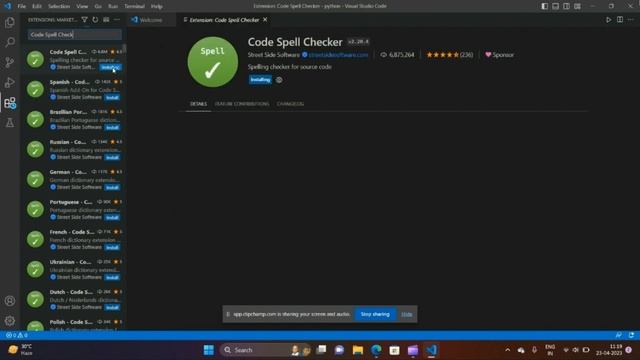Image resolution: width=640 pixels, height=360 pixels.
Task: Open Run and Debug view
Action: point(10,82)
